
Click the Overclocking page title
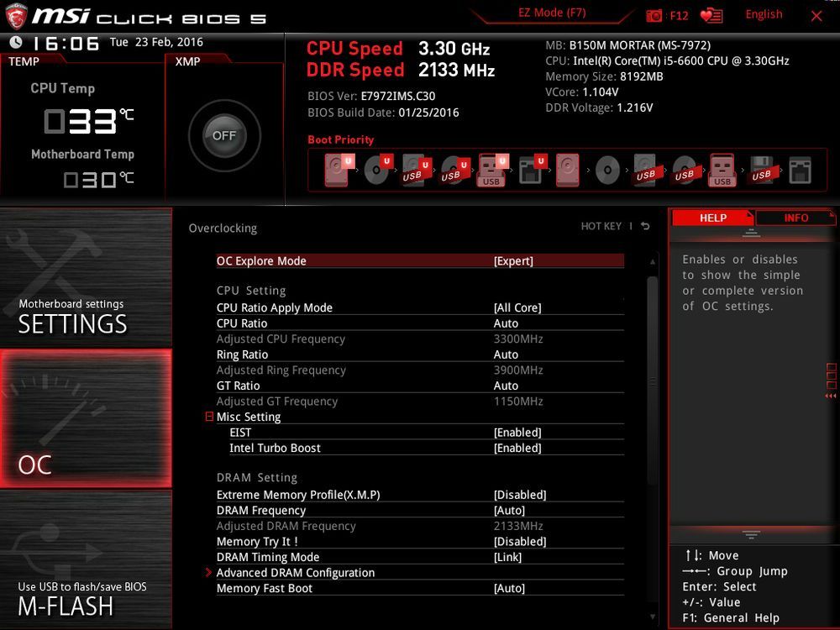[223, 228]
